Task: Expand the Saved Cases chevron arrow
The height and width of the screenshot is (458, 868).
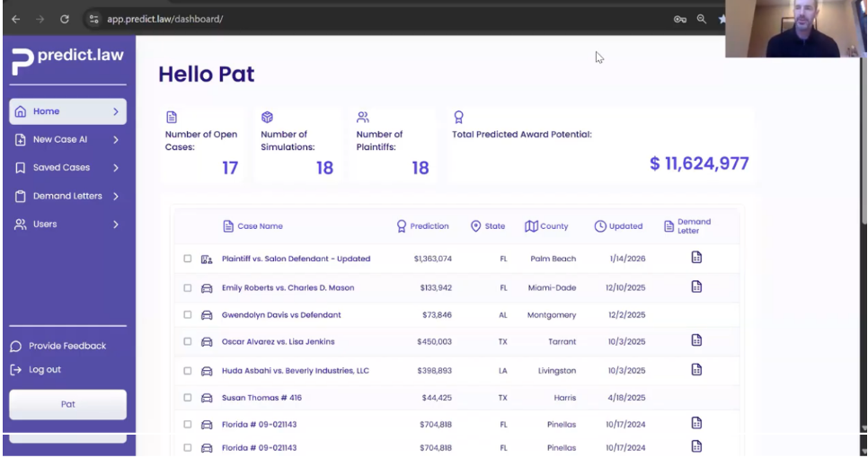Action: coord(116,168)
